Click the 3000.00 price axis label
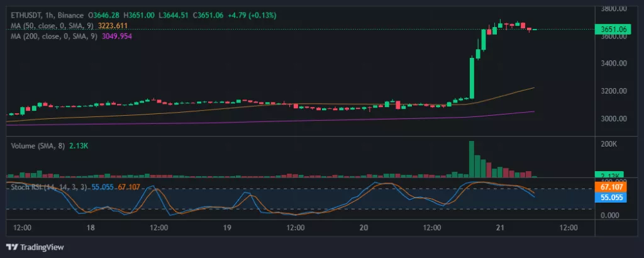The image size is (644, 258). (614, 118)
